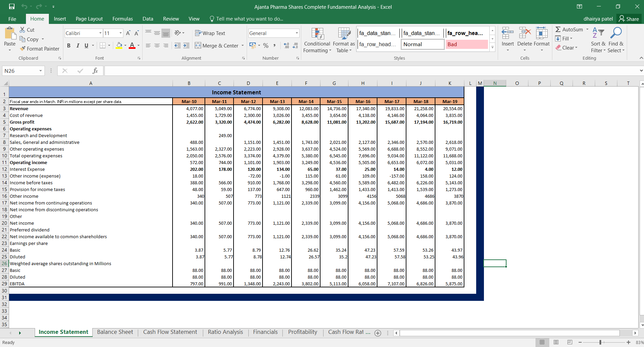Apply Percent Style format
The image size is (644, 347).
coord(266,45)
